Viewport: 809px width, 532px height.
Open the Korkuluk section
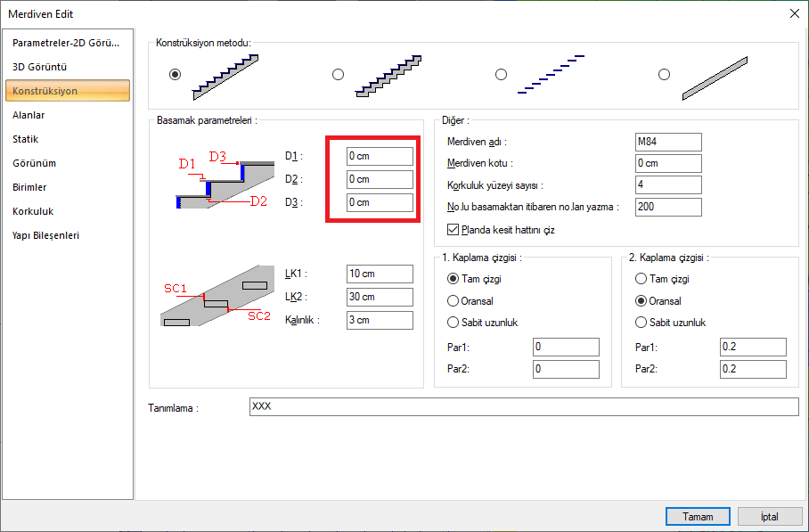[x=33, y=211]
